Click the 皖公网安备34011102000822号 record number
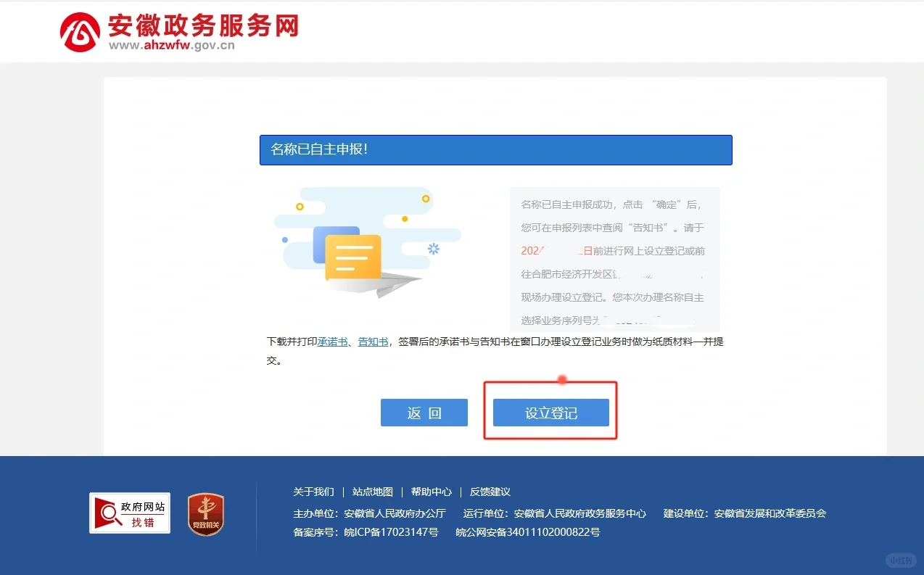924x575 pixels. coord(527,532)
